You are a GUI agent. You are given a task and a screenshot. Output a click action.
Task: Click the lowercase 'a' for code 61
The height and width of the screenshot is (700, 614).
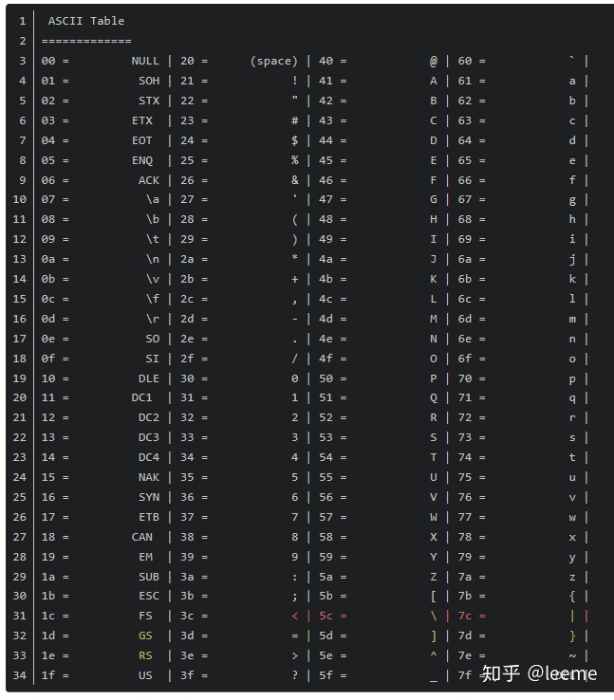click(x=572, y=82)
